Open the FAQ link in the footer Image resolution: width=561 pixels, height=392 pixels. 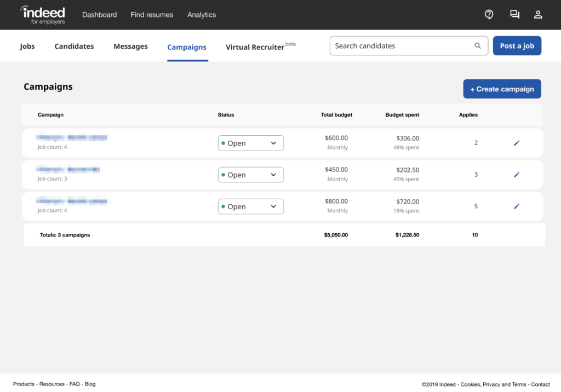click(x=75, y=384)
